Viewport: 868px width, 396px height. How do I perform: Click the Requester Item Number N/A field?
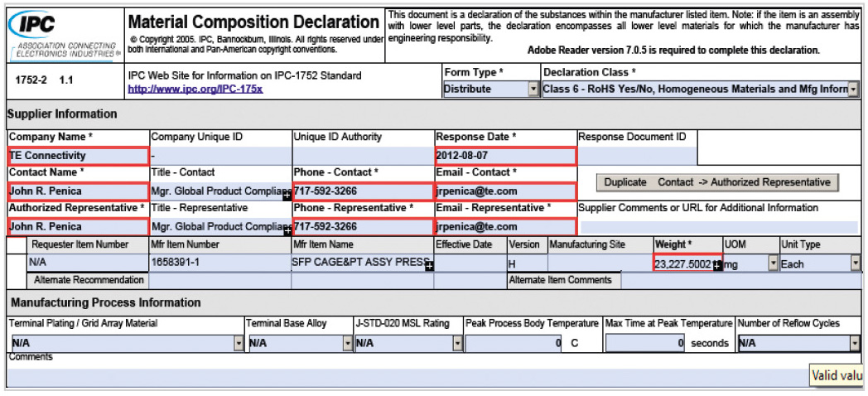click(88, 263)
